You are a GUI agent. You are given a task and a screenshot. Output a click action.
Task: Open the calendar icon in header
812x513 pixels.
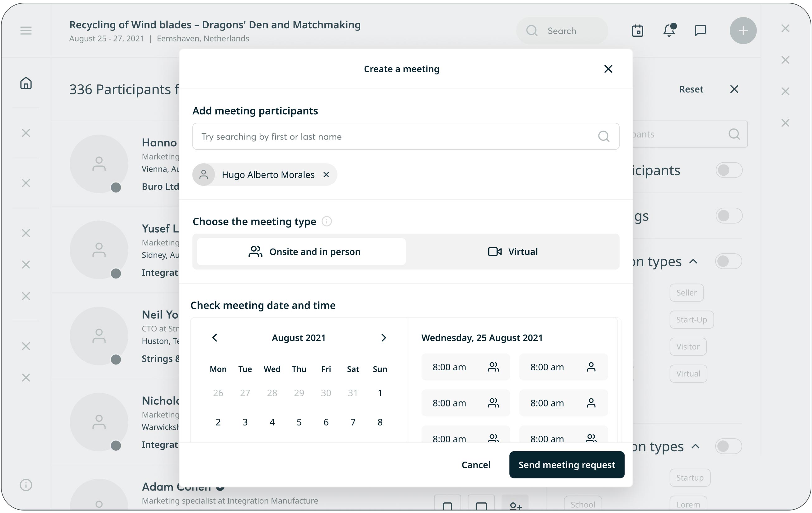click(637, 31)
